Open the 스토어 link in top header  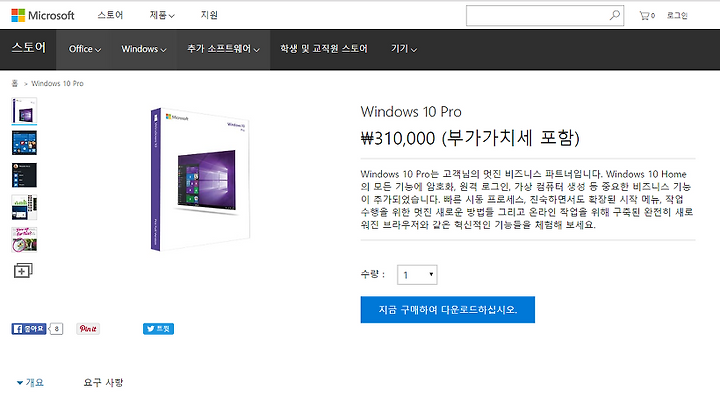click(x=110, y=15)
